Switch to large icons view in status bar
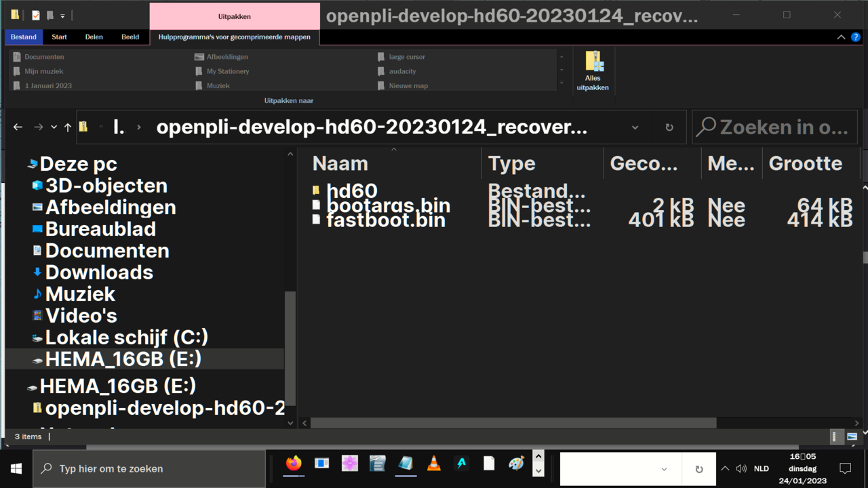 pos(852,436)
